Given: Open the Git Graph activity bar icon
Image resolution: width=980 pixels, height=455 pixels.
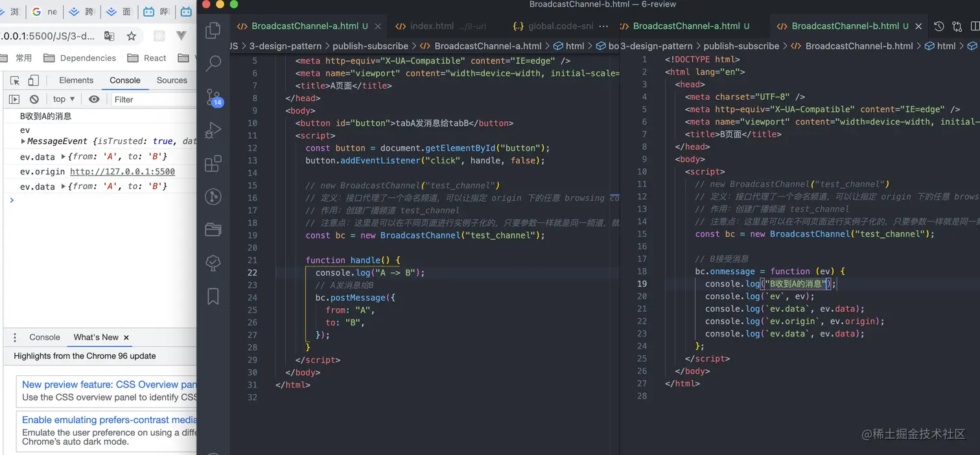Looking at the screenshot, I should (213, 196).
